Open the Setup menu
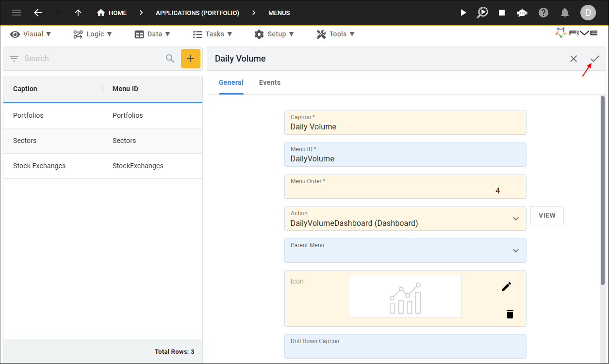The width and height of the screenshot is (609, 364). click(x=274, y=34)
